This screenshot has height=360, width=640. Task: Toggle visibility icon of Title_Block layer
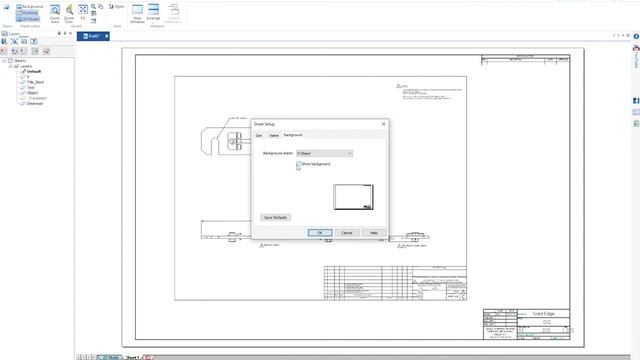click(x=23, y=82)
